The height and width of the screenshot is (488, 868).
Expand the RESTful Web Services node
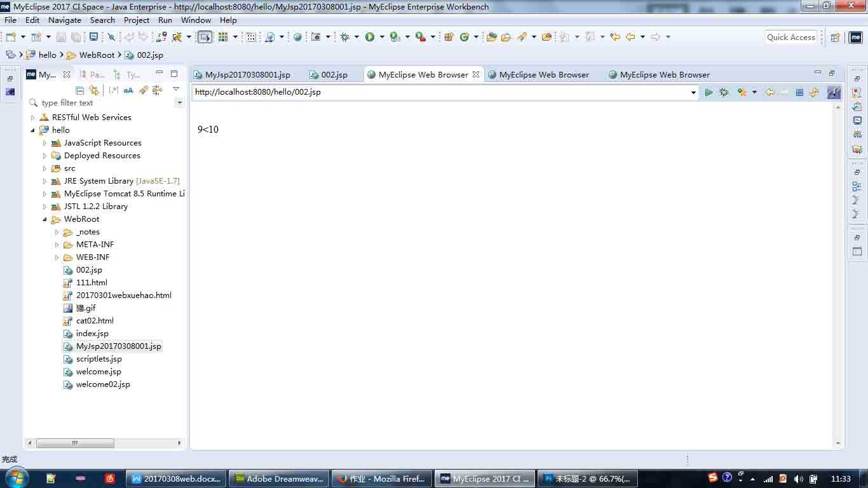tap(33, 118)
